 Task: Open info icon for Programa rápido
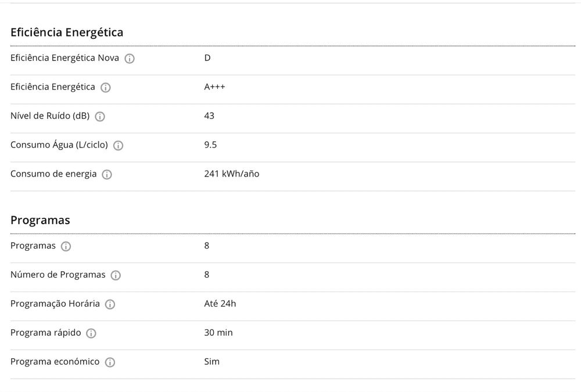click(x=91, y=333)
